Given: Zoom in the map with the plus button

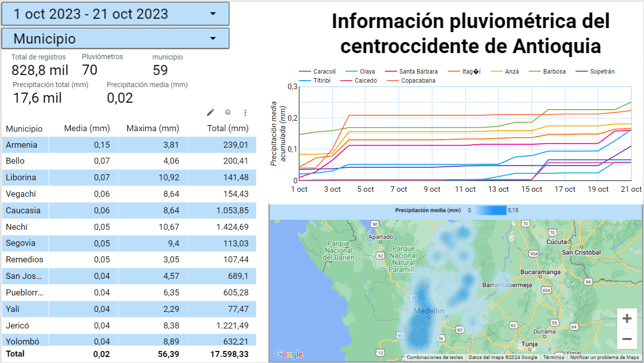Looking at the screenshot, I should click(626, 318).
